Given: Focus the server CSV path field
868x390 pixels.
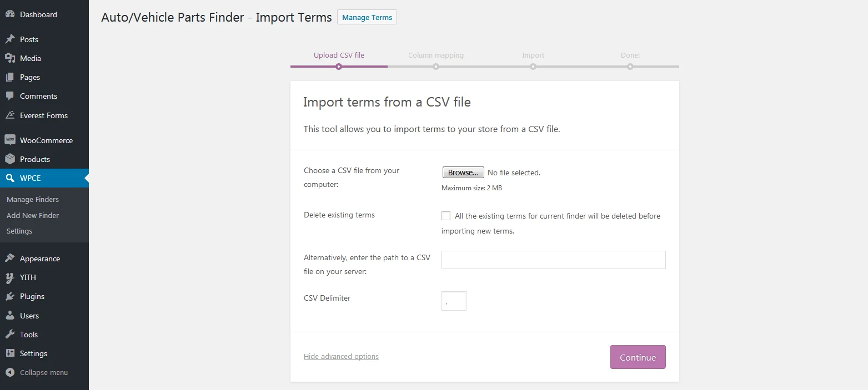Looking at the screenshot, I should pyautogui.click(x=554, y=260).
